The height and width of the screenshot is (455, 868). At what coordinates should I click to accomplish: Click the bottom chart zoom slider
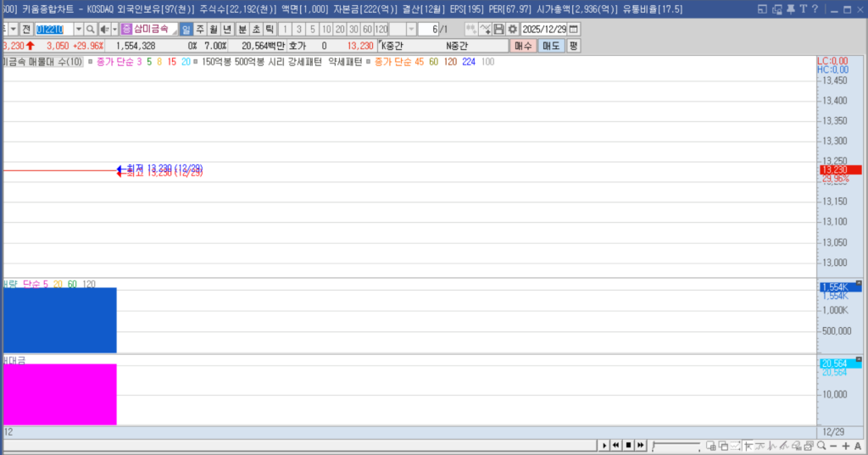pyautogui.click(x=676, y=446)
